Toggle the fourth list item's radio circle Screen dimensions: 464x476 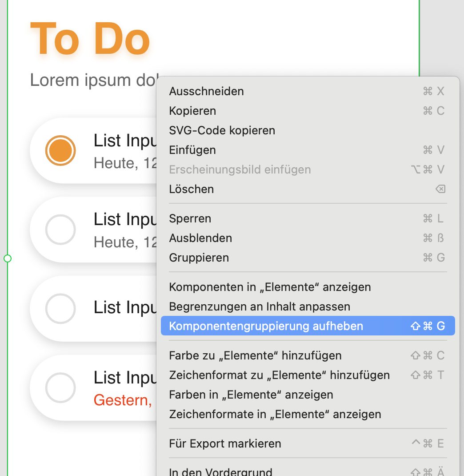(x=60, y=387)
